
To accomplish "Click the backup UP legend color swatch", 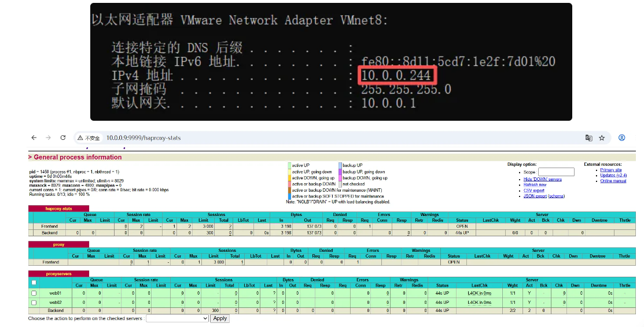I will point(340,165).
